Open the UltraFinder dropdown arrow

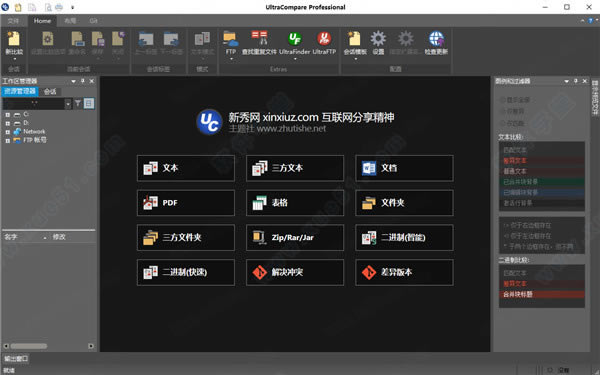point(295,59)
